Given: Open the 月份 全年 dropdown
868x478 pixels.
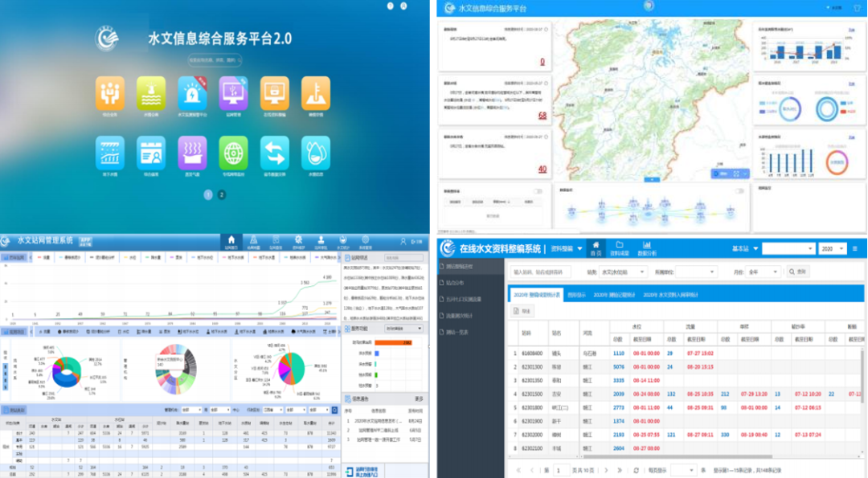Looking at the screenshot, I should coord(763,272).
